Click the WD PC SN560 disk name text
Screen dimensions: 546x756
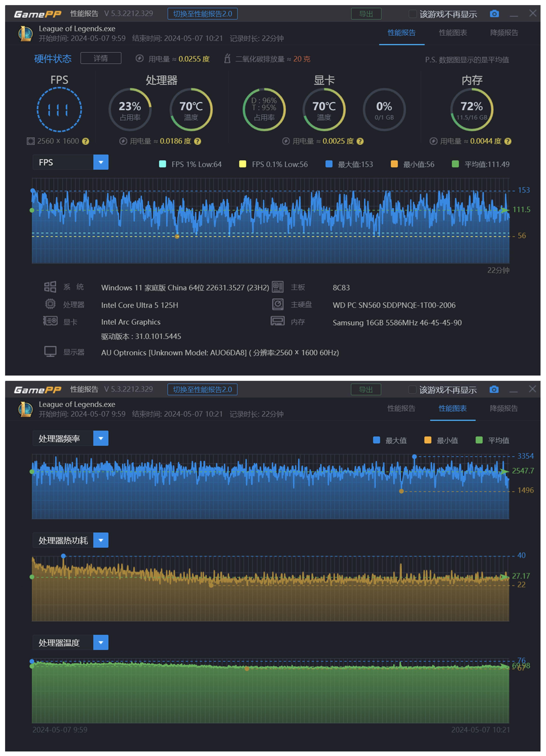click(394, 305)
